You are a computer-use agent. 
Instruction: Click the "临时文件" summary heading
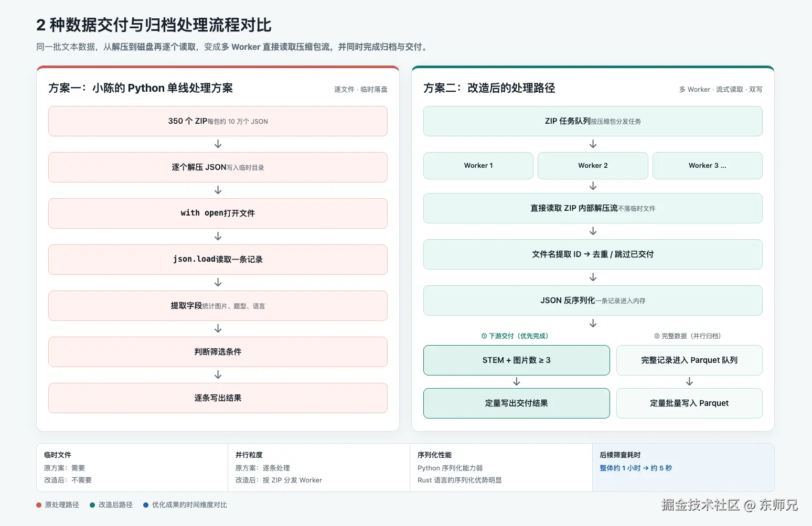click(x=58, y=455)
